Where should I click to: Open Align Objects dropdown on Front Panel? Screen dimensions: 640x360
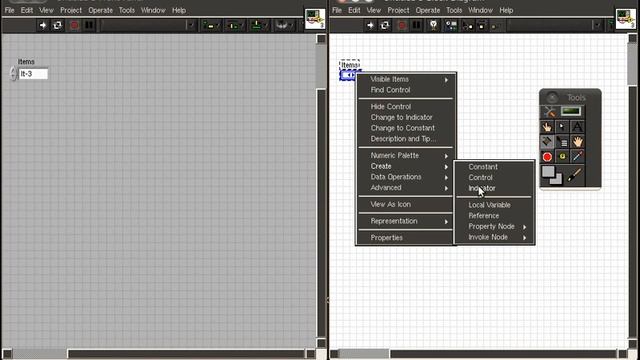click(211, 25)
